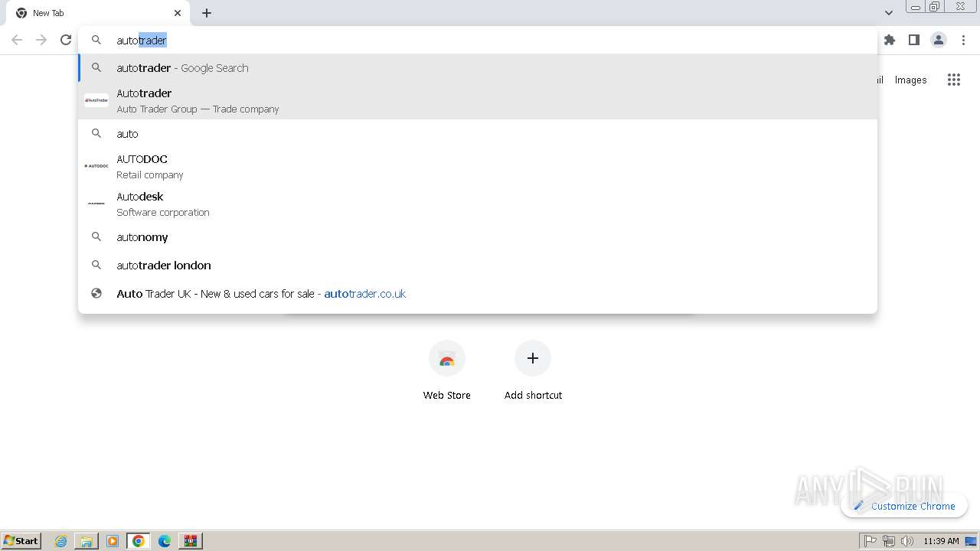This screenshot has width=980, height=551.
Task: Choose the plain 'auto' suggestion
Action: click(478, 134)
